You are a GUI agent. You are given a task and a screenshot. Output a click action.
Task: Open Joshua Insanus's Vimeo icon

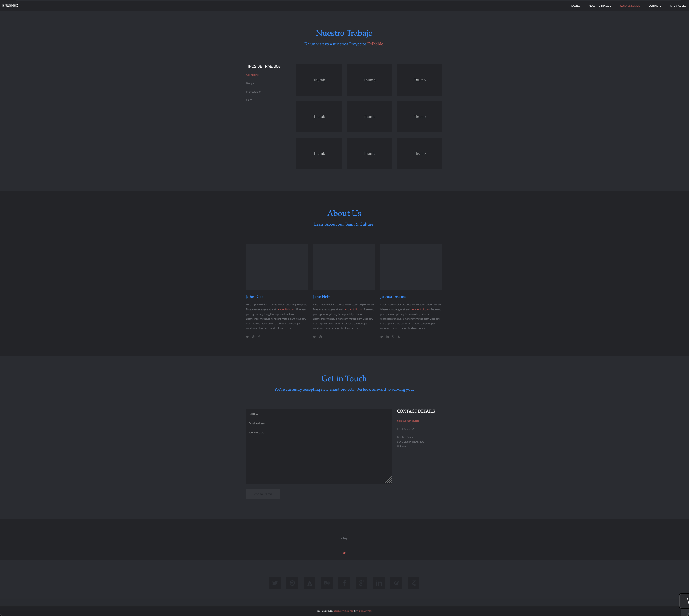pyautogui.click(x=399, y=337)
